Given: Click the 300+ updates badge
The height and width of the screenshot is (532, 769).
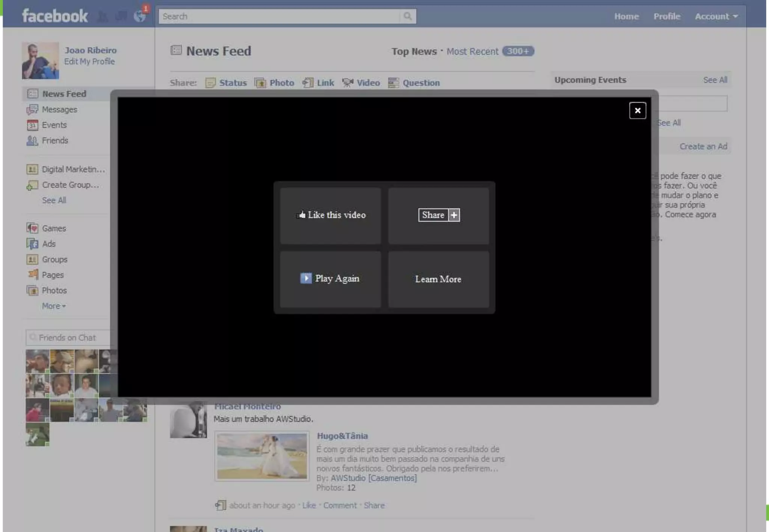Looking at the screenshot, I should pyautogui.click(x=518, y=51).
